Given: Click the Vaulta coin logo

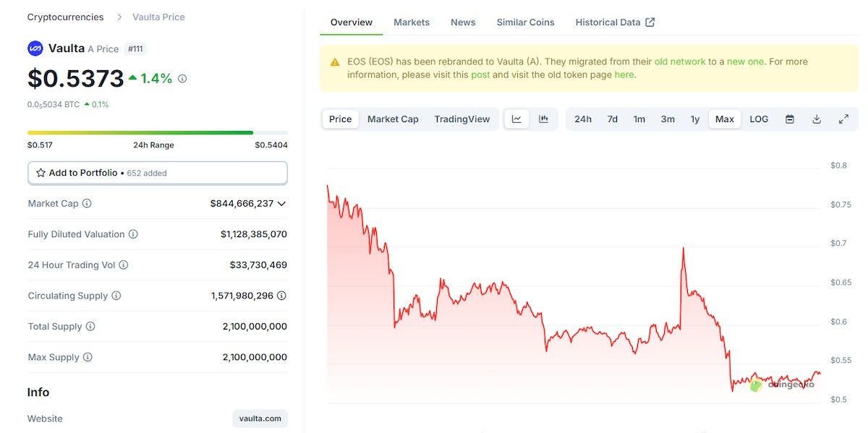Looking at the screenshot, I should click(34, 48).
